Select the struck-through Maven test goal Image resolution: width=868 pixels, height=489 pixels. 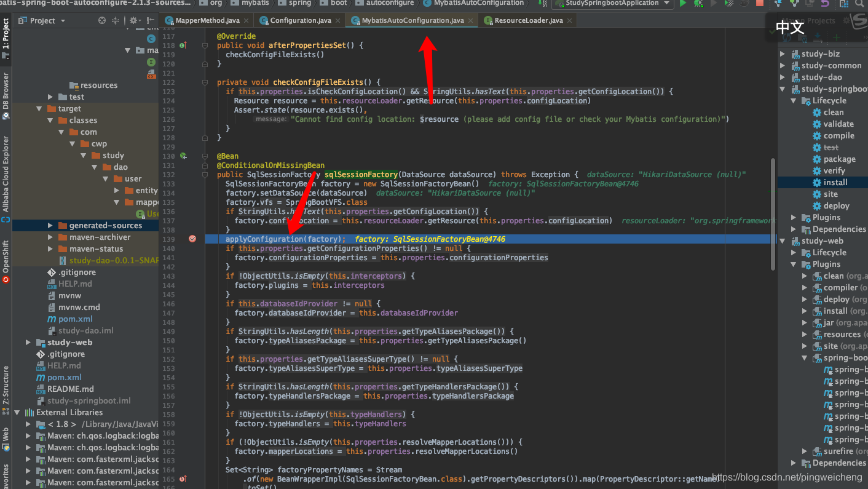pos(831,148)
